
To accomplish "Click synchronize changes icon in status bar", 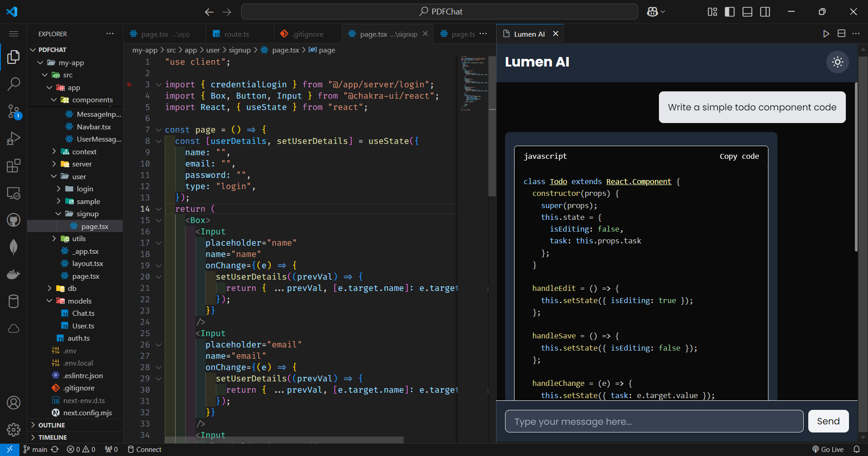I will [x=55, y=449].
